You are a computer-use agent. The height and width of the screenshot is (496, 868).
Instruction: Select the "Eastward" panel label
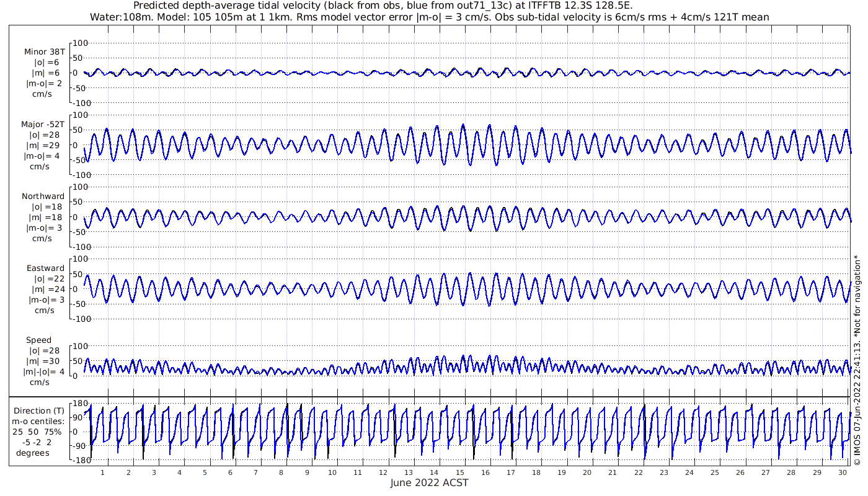pyautogui.click(x=45, y=268)
